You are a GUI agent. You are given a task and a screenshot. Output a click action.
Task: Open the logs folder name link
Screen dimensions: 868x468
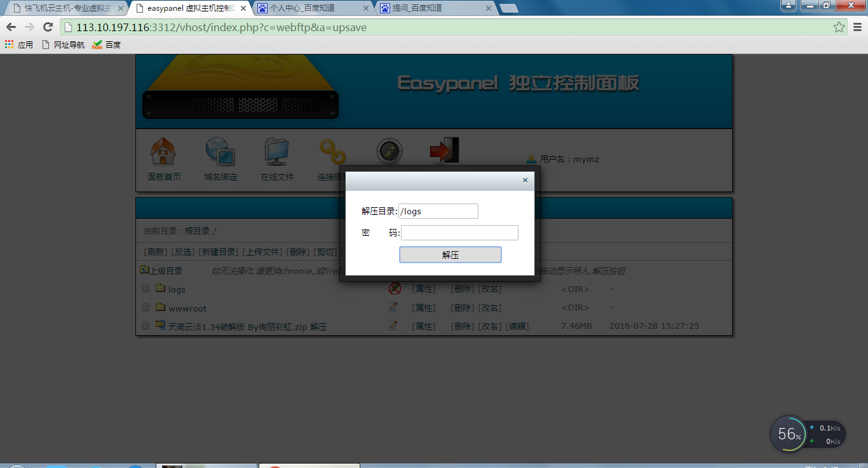pos(177,289)
